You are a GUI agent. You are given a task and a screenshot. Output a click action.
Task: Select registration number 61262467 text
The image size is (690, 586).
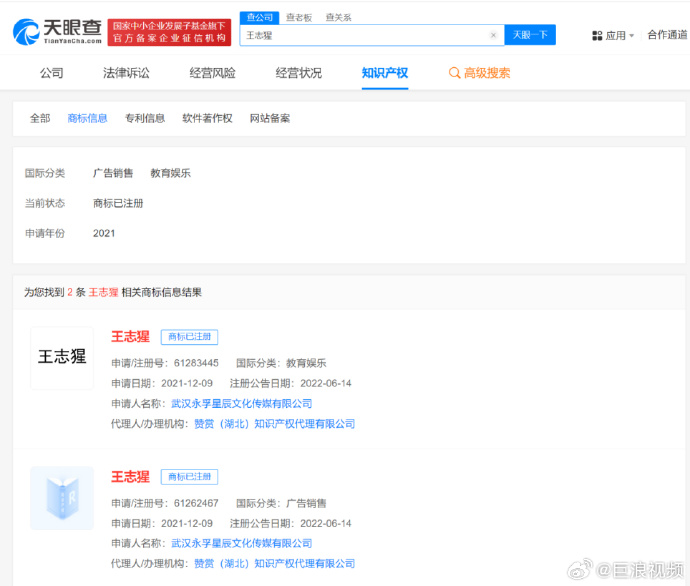coord(196,503)
